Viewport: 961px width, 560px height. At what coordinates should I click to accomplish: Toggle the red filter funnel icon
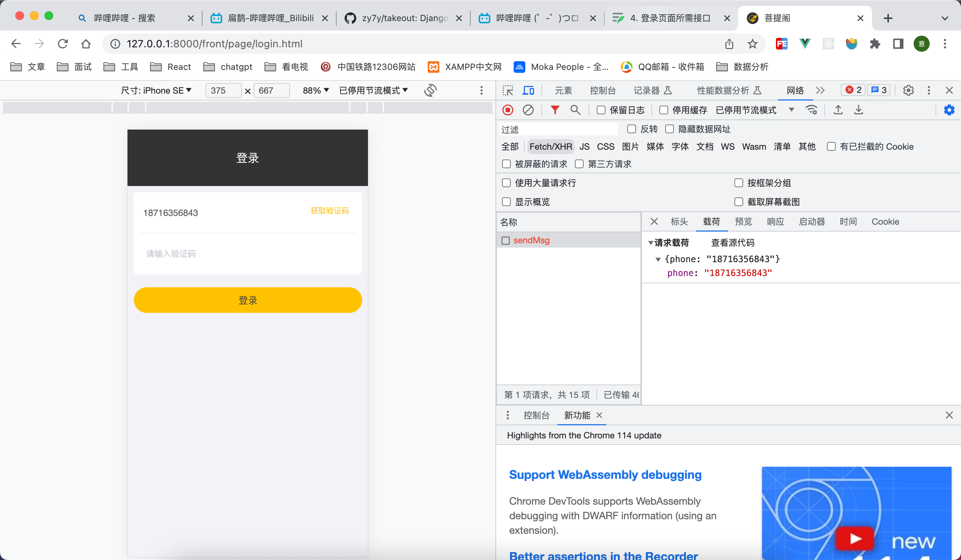555,110
